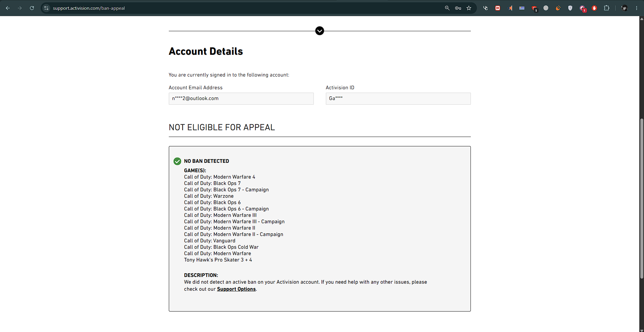Click the shield extension icon
The image size is (644, 332).
[x=570, y=8]
